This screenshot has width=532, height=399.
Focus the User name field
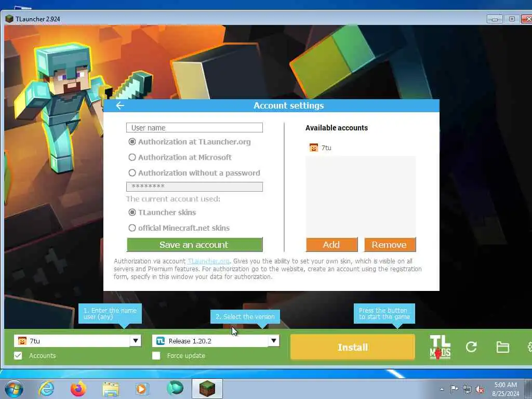click(x=194, y=128)
